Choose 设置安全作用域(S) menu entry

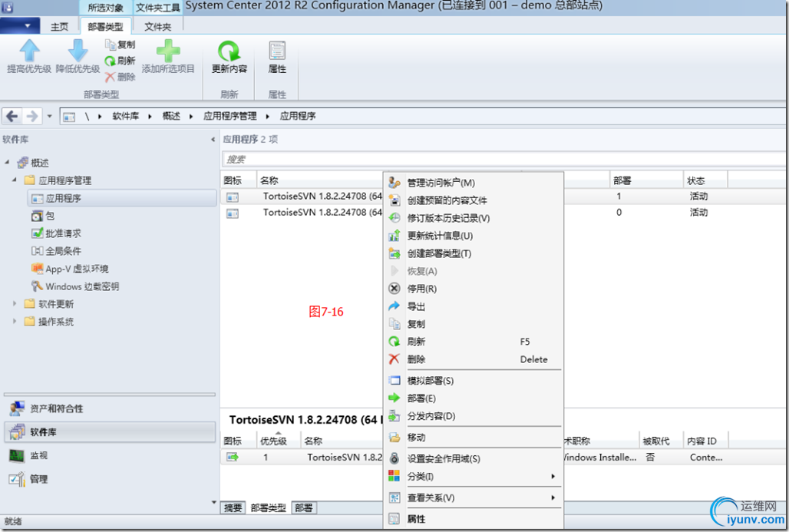click(472, 458)
